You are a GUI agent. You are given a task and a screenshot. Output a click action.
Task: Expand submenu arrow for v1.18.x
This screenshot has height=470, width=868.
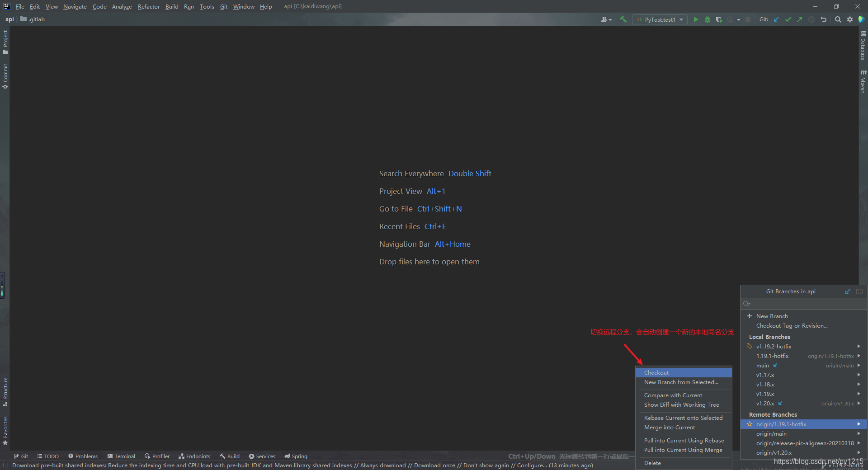coord(859,384)
